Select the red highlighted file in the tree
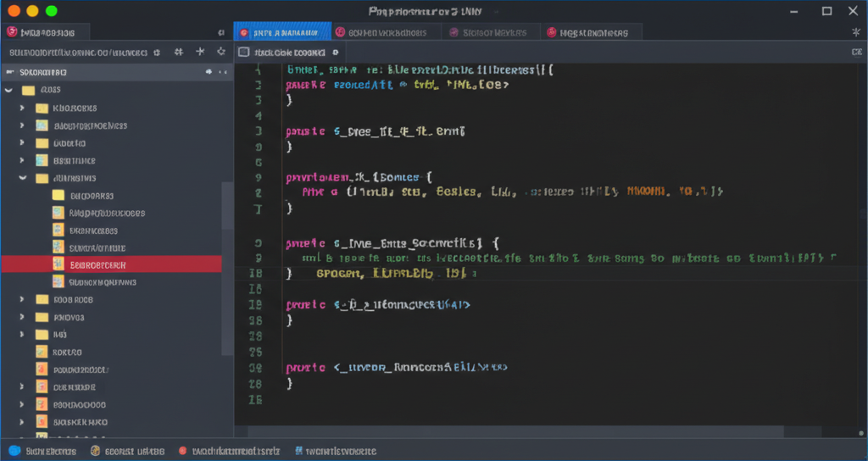Image resolution: width=868 pixels, height=461 pixels. click(111, 264)
